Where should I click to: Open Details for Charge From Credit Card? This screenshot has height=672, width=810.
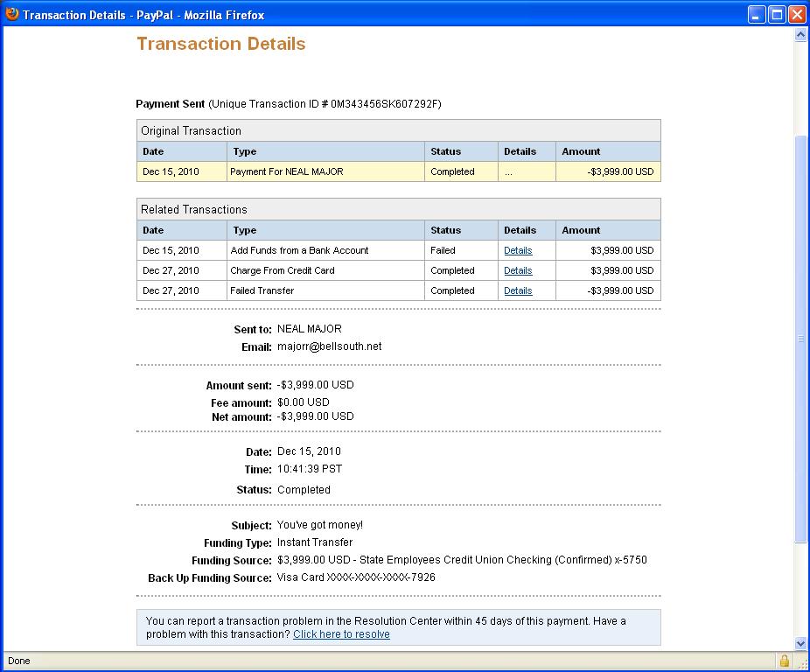click(518, 270)
